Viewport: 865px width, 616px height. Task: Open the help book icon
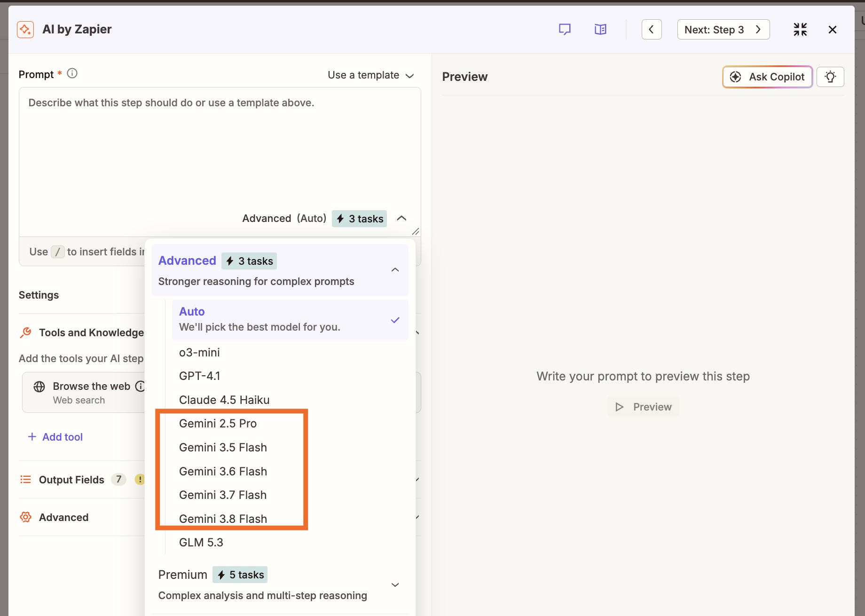click(x=600, y=30)
